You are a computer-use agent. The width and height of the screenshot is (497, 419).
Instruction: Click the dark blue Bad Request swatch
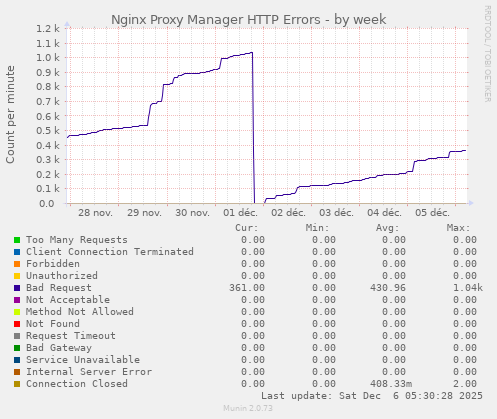17,288
